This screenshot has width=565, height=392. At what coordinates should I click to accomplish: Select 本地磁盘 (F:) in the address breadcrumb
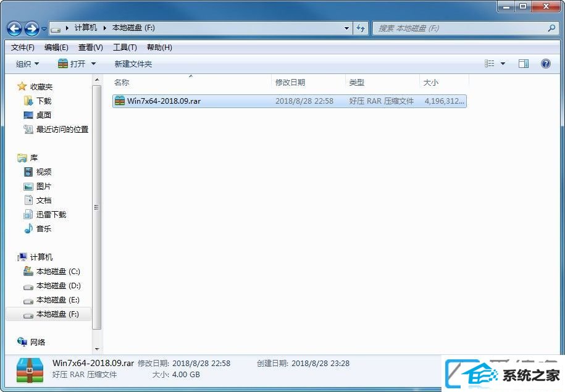[x=133, y=28]
